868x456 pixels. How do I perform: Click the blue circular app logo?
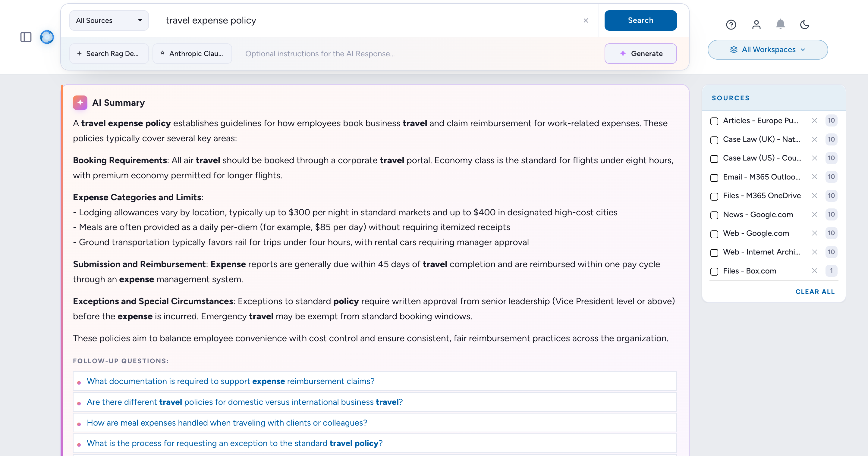[47, 37]
